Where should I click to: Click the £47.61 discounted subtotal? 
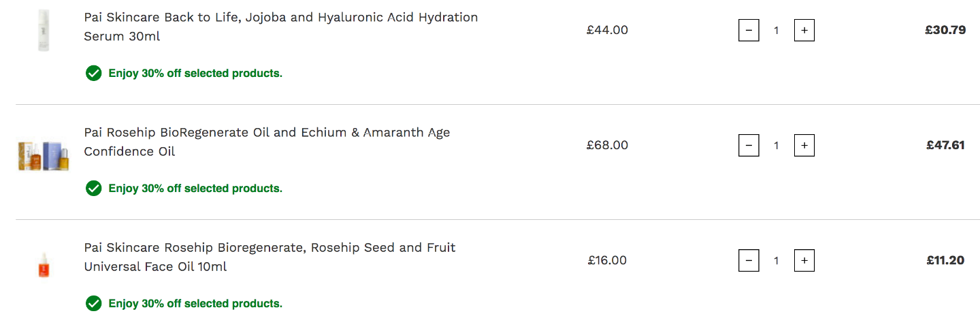click(945, 145)
